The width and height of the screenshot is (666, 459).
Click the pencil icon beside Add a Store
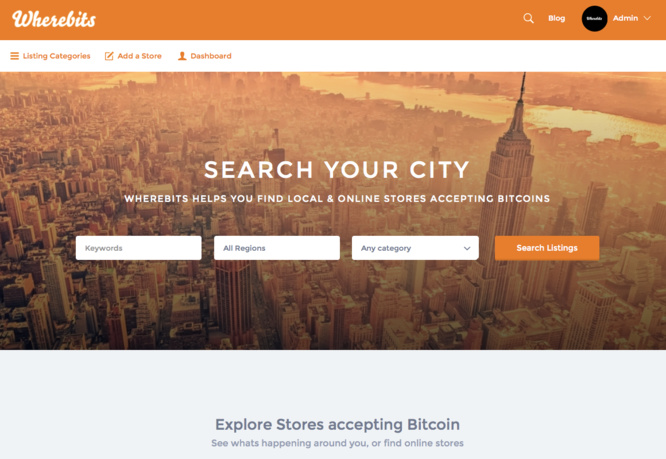pyautogui.click(x=109, y=56)
